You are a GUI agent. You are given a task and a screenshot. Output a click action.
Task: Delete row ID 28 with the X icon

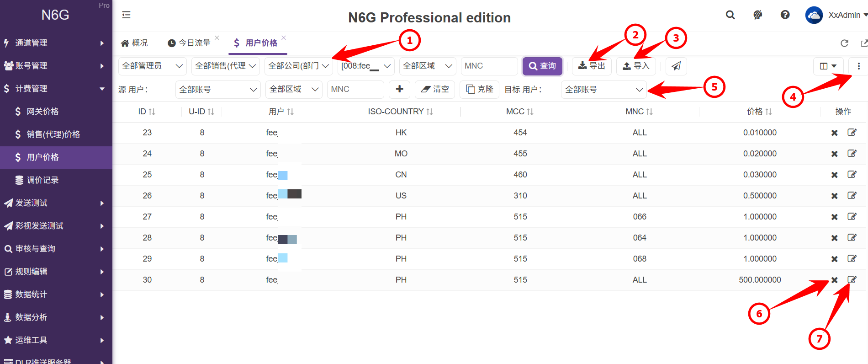point(834,238)
